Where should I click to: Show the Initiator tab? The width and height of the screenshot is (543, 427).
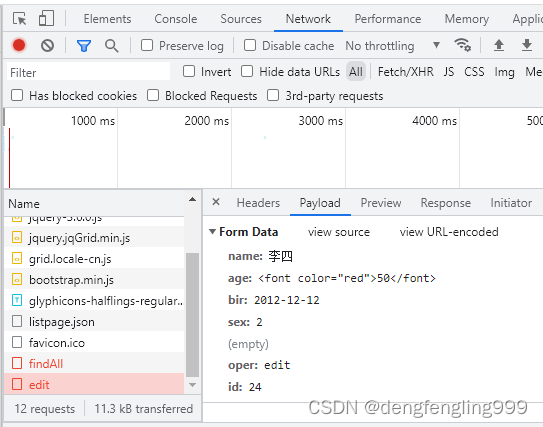click(x=511, y=203)
